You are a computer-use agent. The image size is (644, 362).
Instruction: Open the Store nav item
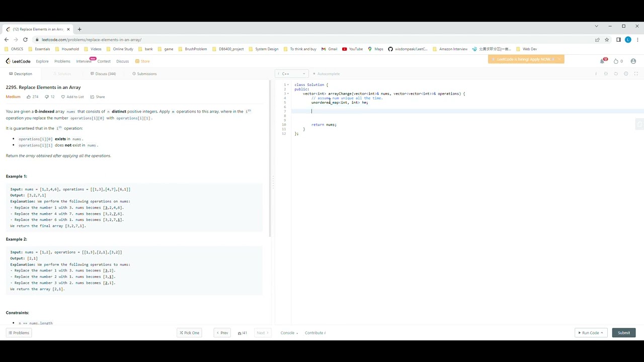[x=142, y=61]
